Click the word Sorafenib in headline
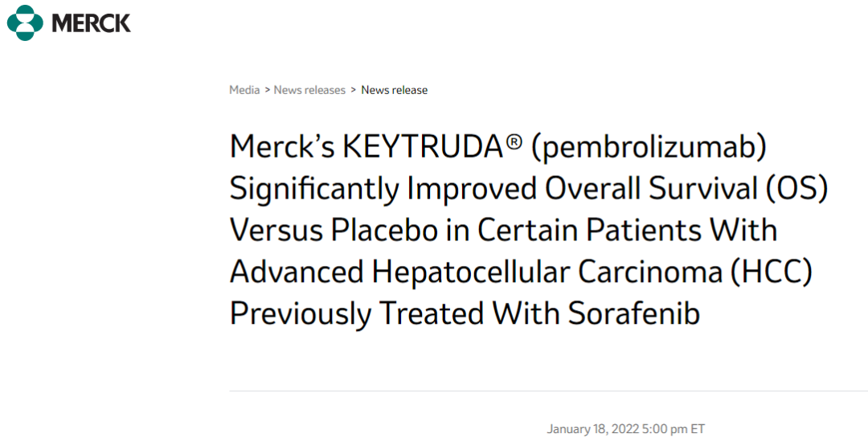 (633, 313)
